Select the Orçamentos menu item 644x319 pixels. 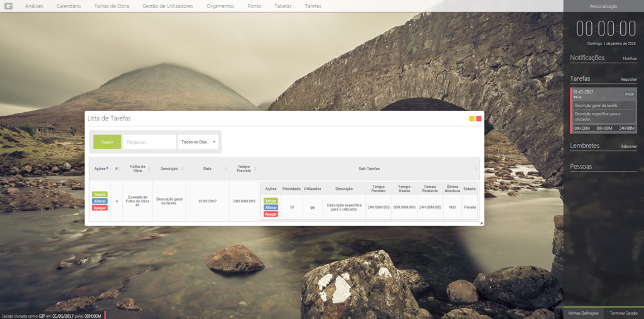[x=220, y=6]
